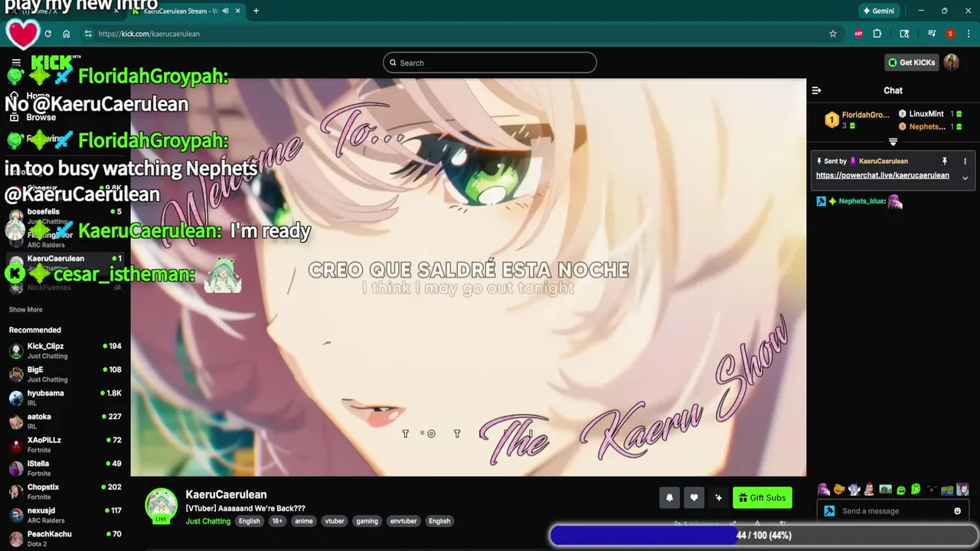980x551 pixels.
Task: Open the Gemini button in the title bar
Action: (x=877, y=11)
